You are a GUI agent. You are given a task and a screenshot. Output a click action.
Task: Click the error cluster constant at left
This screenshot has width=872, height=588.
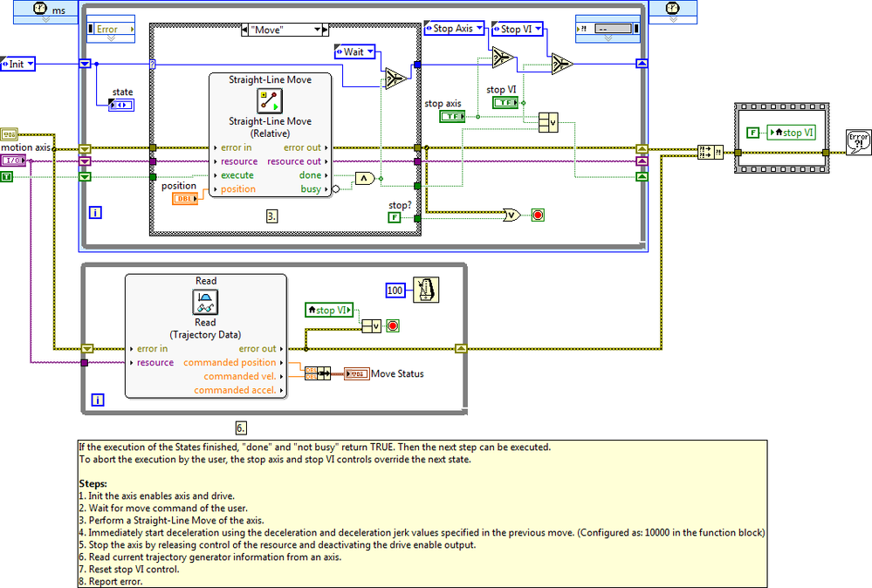point(10,134)
